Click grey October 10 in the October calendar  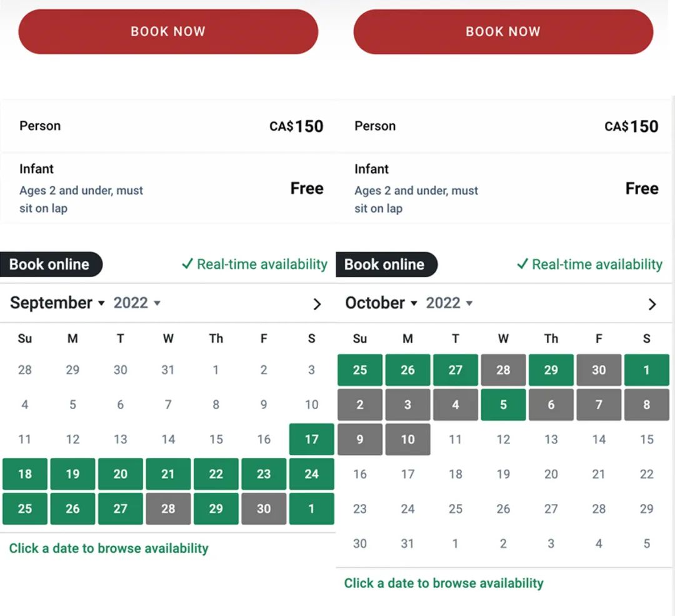coord(407,439)
